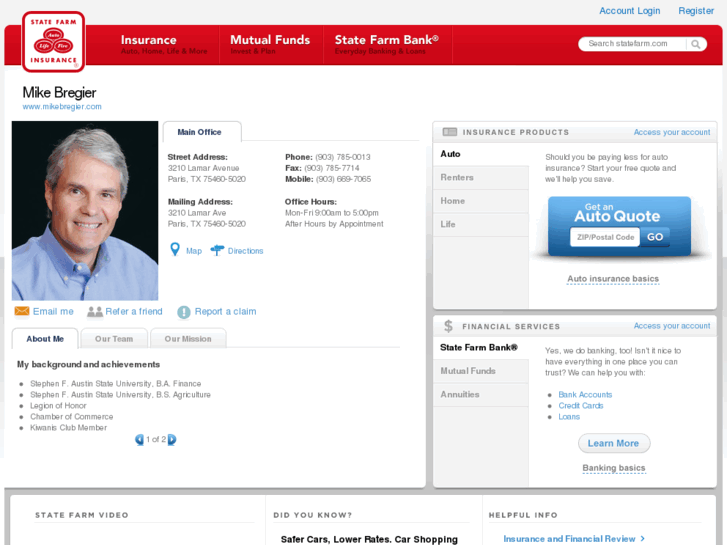Image resolution: width=727 pixels, height=545 pixels.
Task: Click Mike Bregier's profile photo
Action: point(85,211)
